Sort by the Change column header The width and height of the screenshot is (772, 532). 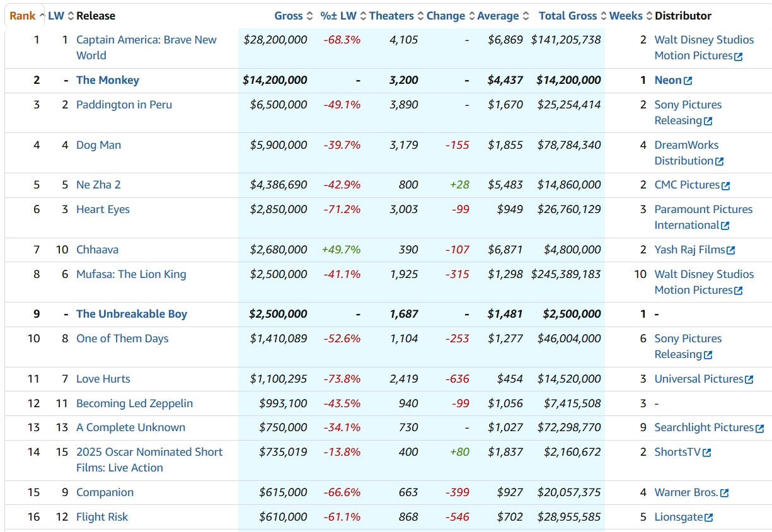[x=451, y=16]
